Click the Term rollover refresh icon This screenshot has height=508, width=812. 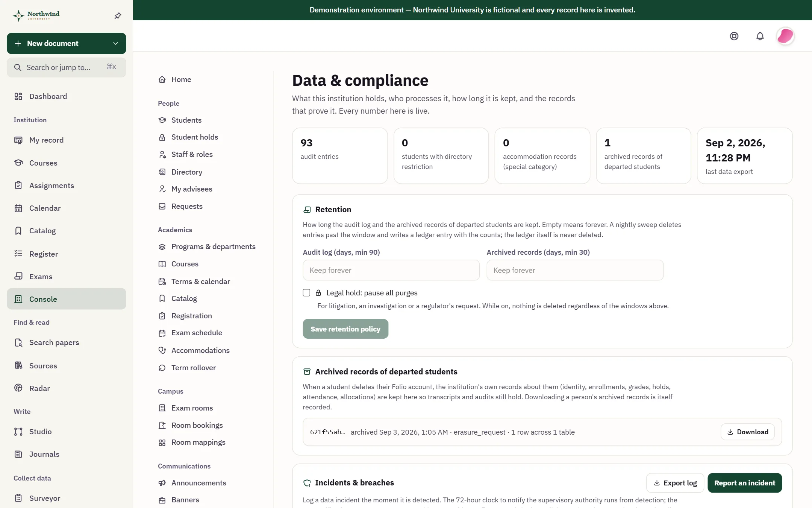tap(162, 368)
